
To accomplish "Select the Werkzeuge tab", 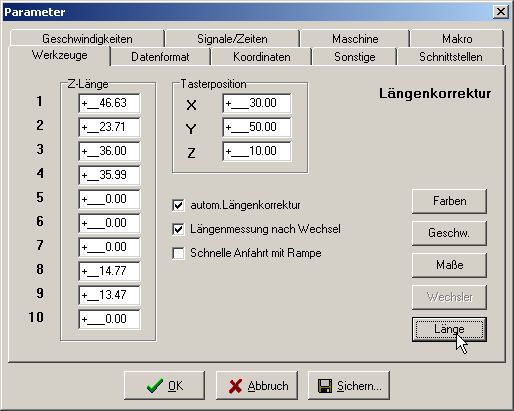I will (59, 55).
